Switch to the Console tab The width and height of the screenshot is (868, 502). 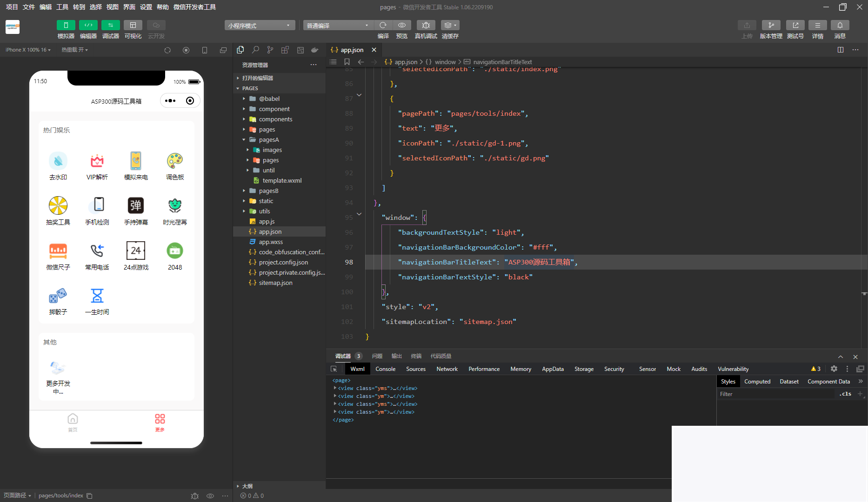(x=385, y=369)
